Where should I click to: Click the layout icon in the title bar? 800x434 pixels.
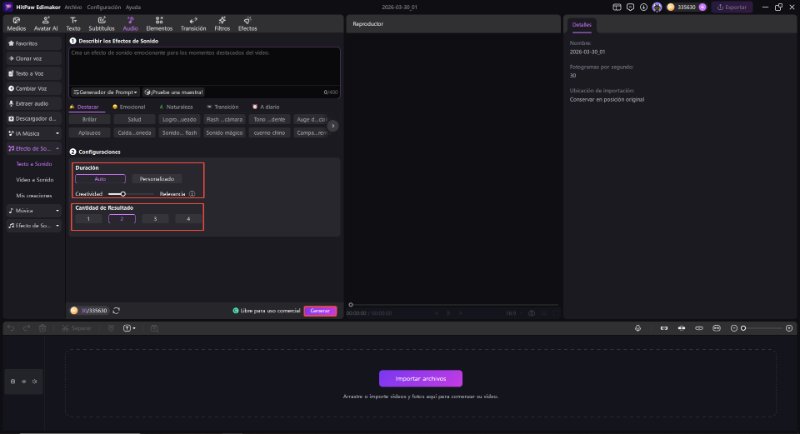[x=617, y=7]
